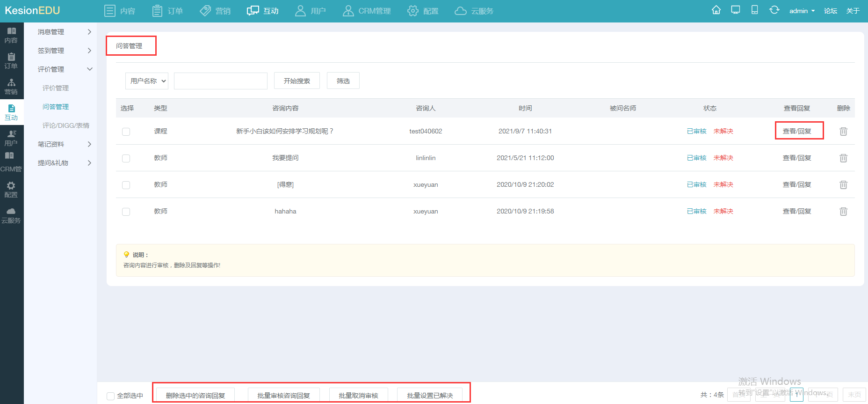
Task: Click the desktop monitor preview icon
Action: click(735, 10)
